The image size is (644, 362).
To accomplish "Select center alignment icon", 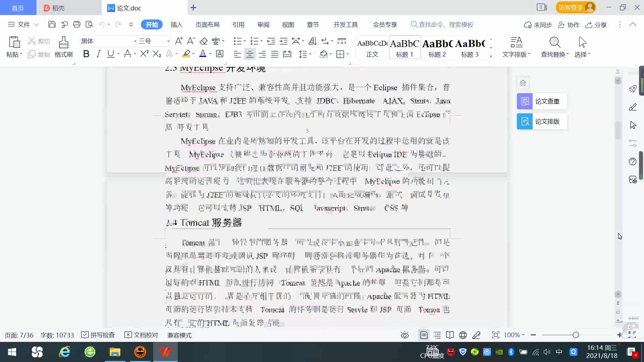I will [250, 54].
